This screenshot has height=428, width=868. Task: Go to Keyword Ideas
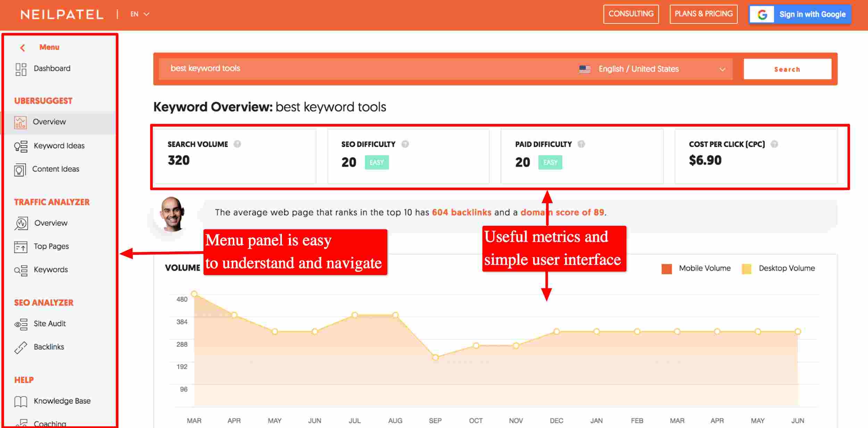pos(59,146)
